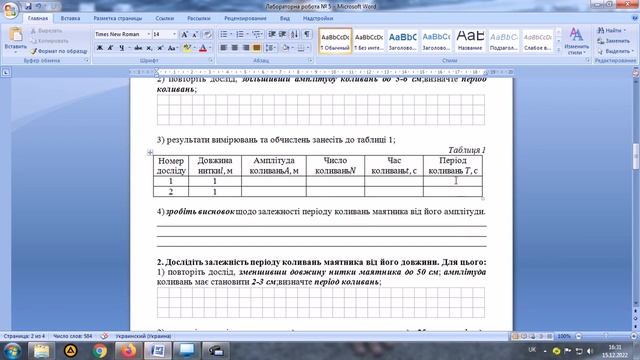Click the Clear Formatting icon
The height and width of the screenshot is (360, 640).
coord(207,35)
